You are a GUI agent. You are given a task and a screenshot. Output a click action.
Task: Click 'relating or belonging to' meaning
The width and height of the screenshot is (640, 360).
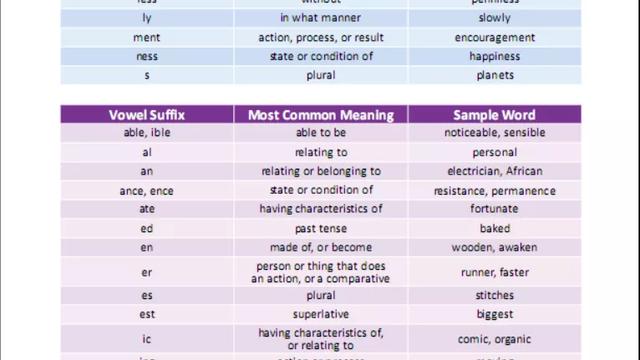point(321,171)
